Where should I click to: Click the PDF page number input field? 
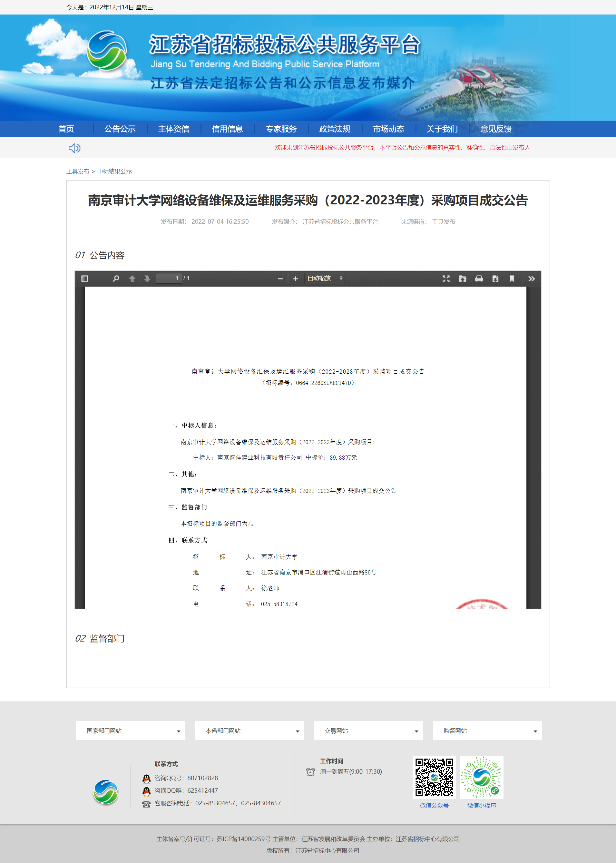[169, 278]
